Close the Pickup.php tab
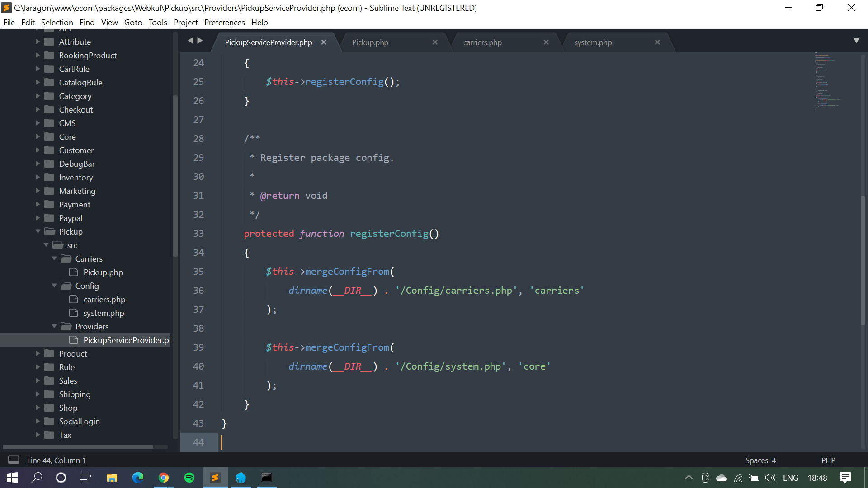 tap(435, 42)
